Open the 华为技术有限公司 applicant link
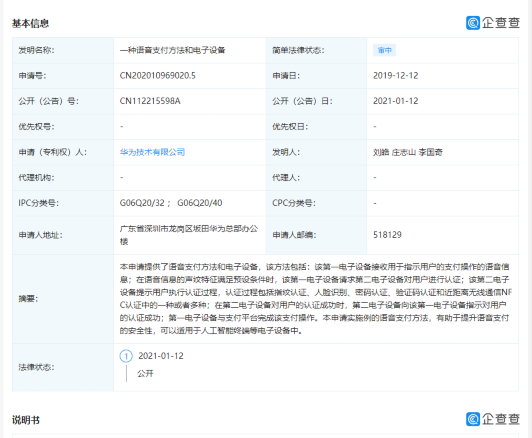The image size is (532, 438). [x=152, y=152]
